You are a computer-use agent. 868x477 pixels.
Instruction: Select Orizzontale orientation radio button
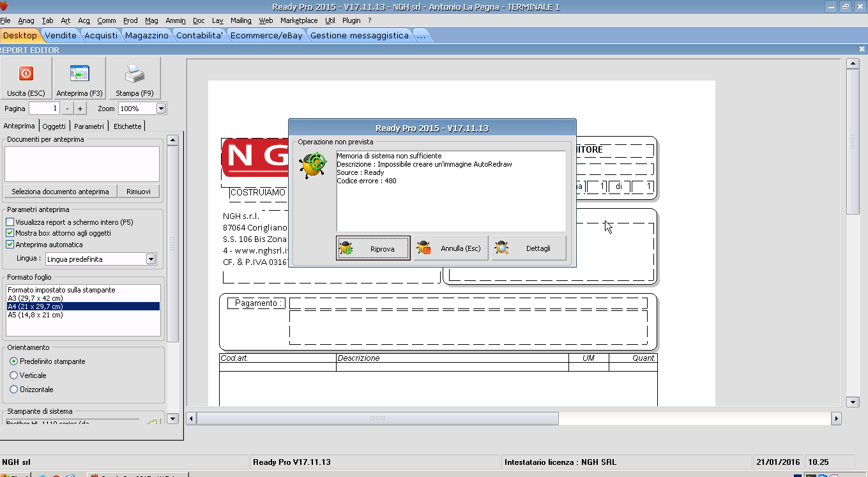14,390
